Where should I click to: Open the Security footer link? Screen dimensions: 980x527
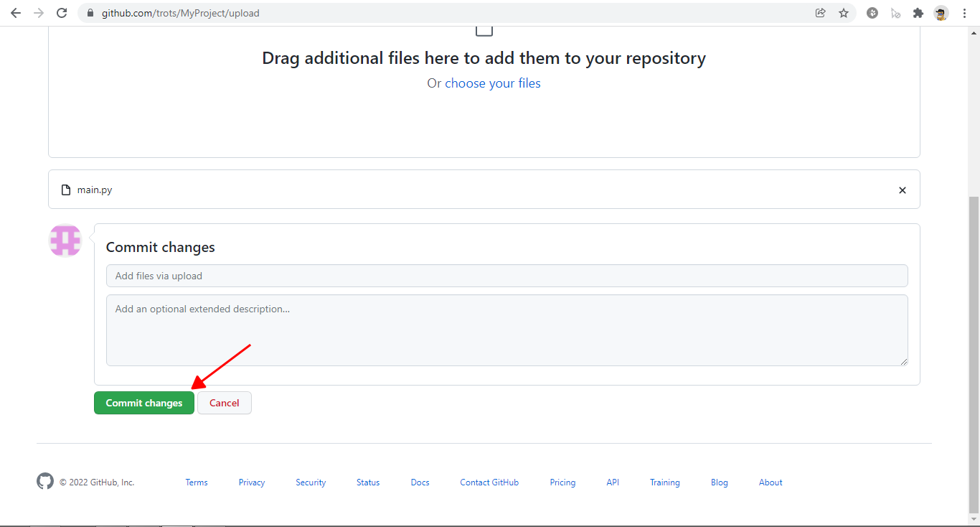(x=311, y=482)
